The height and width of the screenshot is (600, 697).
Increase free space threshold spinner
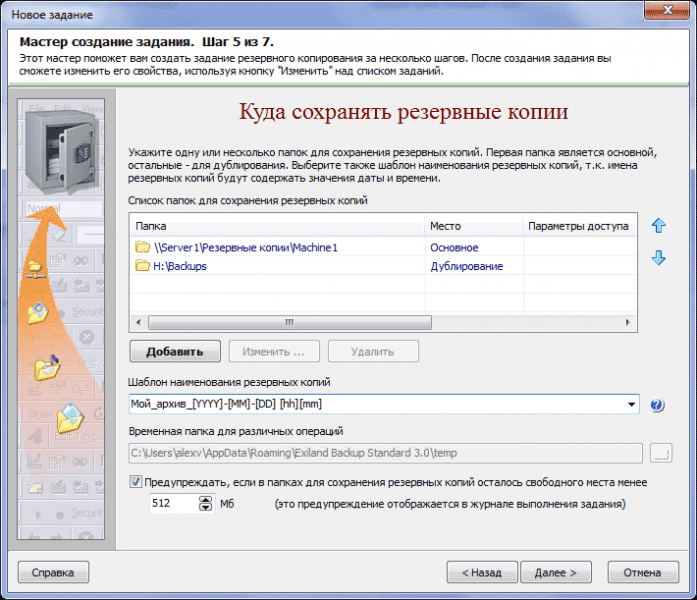tap(205, 500)
